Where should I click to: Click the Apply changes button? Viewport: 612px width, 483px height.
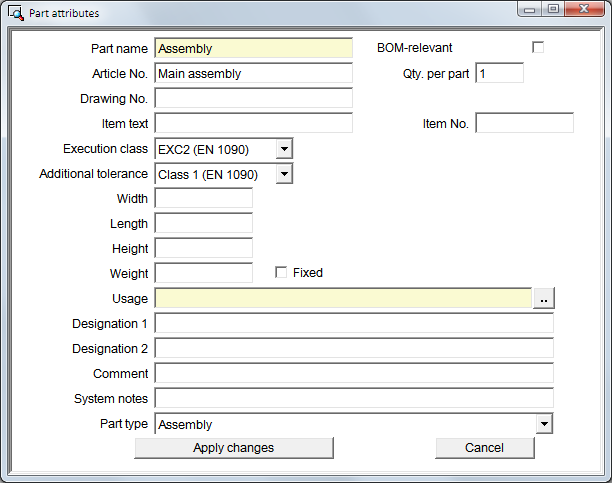click(234, 447)
